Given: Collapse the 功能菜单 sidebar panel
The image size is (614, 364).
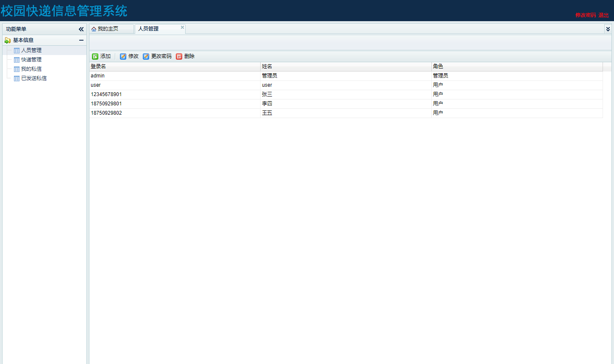Looking at the screenshot, I should click(81, 29).
